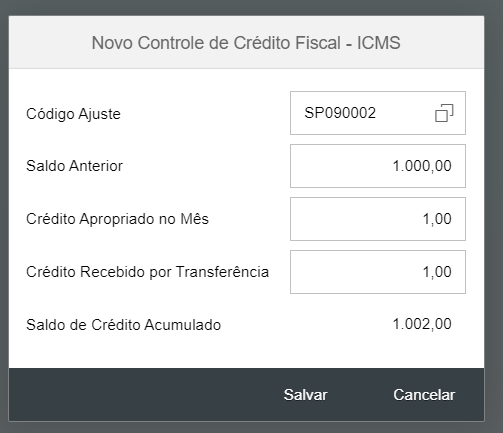Cancel the dialog with Cancelar
The height and width of the screenshot is (433, 503).
(x=424, y=395)
